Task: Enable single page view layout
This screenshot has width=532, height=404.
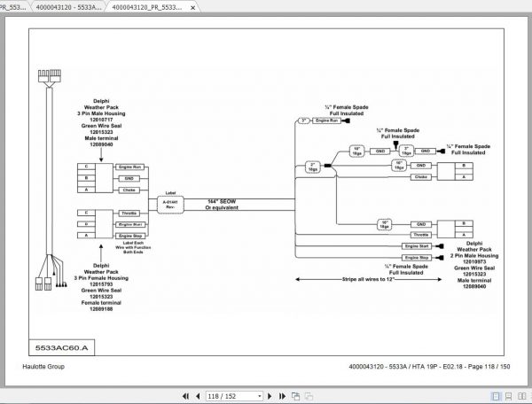Action: [x=496, y=396]
